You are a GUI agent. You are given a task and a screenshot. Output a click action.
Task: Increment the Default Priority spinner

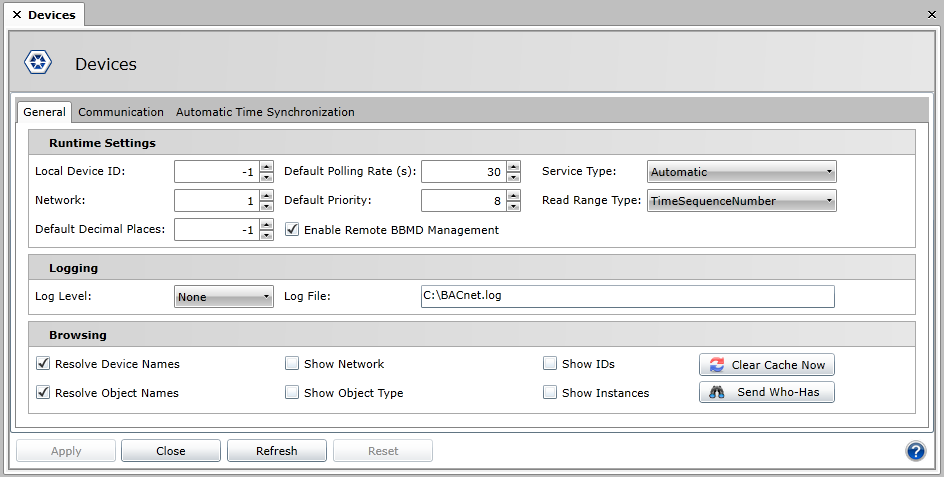(x=513, y=196)
